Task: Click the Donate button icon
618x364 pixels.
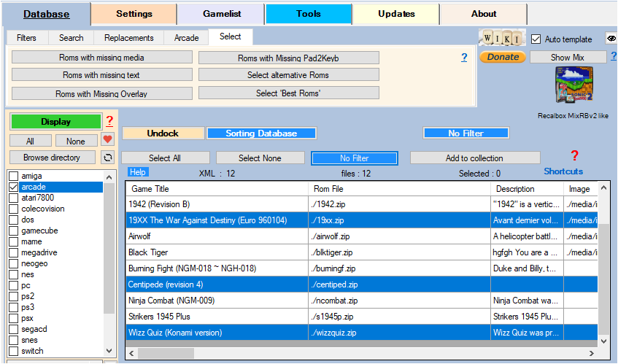Action: tap(502, 57)
